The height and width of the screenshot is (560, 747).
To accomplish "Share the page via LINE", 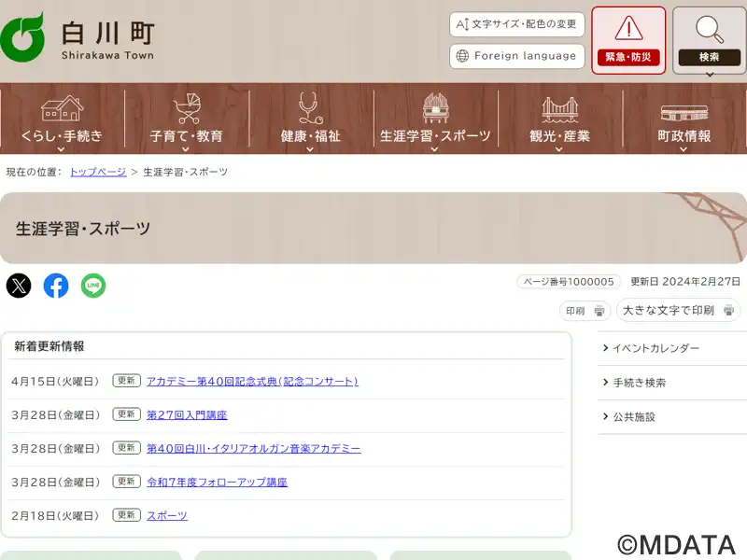I will click(x=93, y=286).
